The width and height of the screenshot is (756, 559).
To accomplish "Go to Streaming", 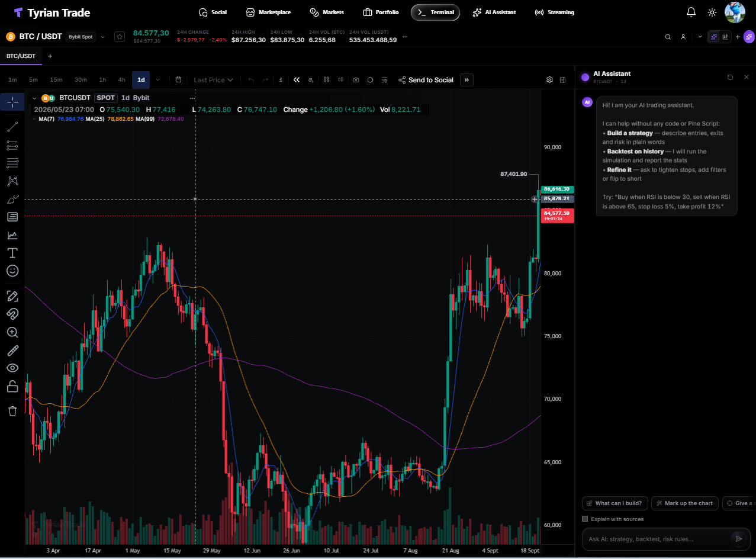I will [554, 12].
